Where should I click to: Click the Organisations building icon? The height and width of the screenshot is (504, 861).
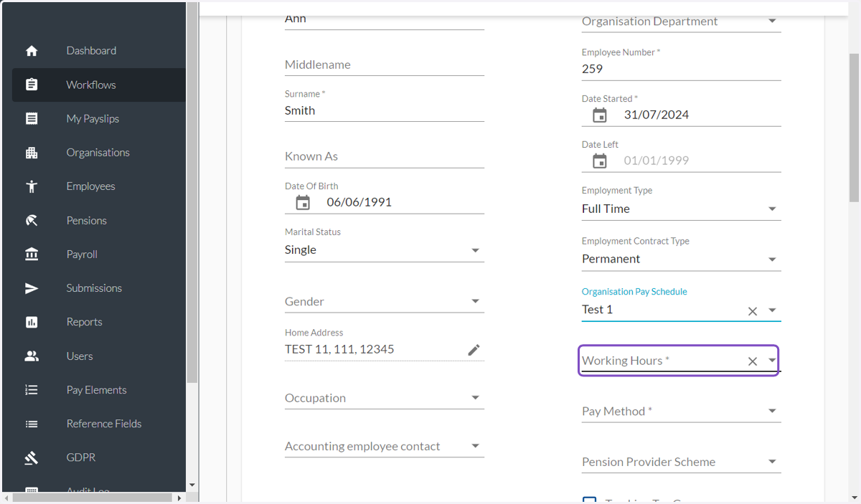click(32, 153)
